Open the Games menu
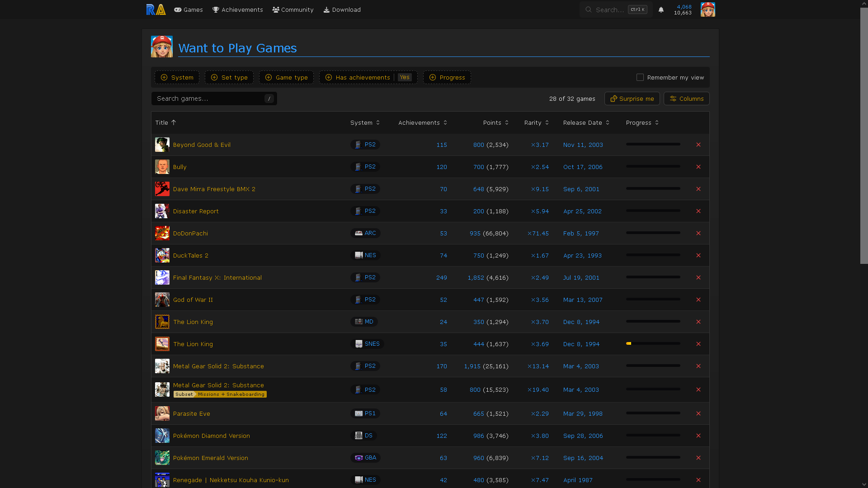 point(189,9)
